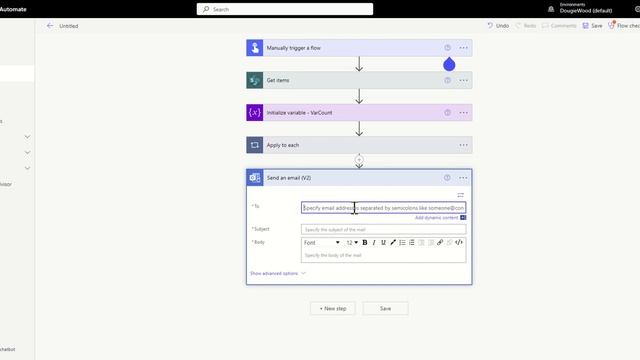Click the Apply to each loop icon
This screenshot has height=360, width=640.
pyautogui.click(x=255, y=145)
